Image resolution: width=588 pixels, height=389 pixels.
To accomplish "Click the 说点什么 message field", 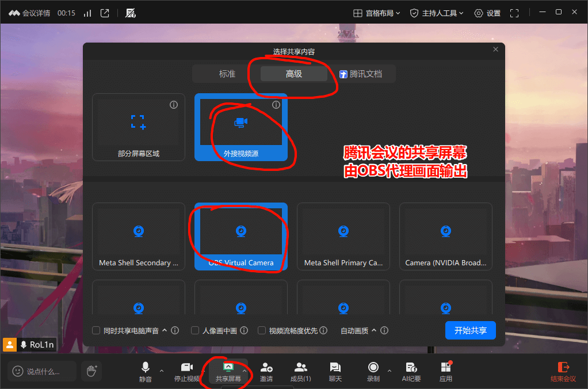I will pos(42,372).
